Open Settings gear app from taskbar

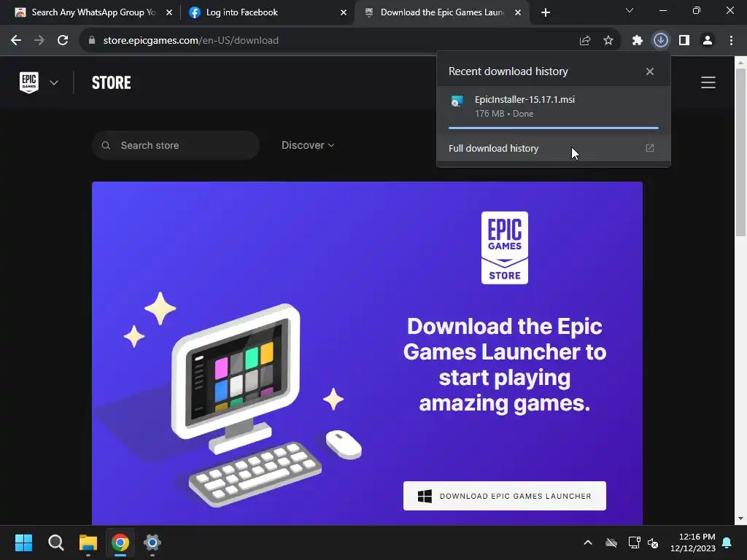152,542
